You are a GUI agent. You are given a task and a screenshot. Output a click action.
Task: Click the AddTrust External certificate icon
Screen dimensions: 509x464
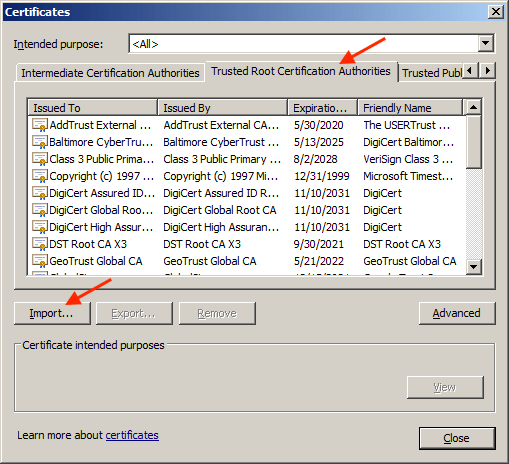39,125
